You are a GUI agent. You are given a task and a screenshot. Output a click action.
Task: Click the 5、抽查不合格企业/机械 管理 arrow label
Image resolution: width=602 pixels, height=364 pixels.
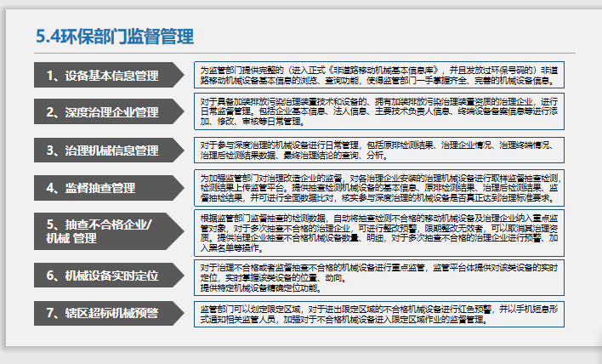point(109,231)
